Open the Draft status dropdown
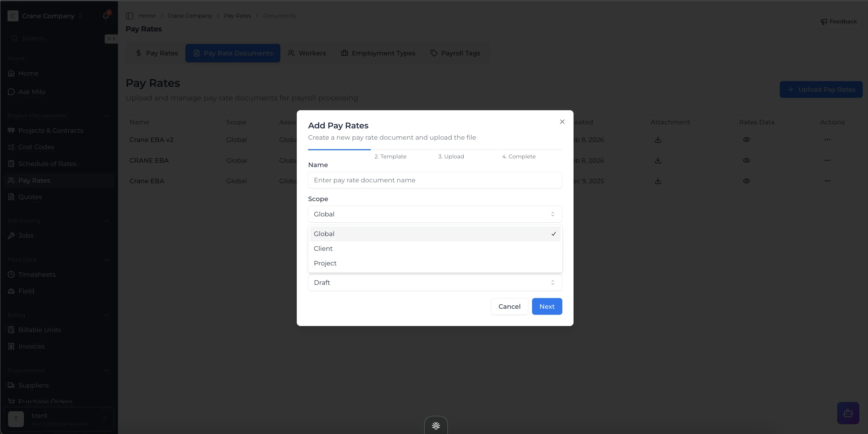Screen dimensions: 868x434 pyautogui.click(x=435, y=283)
